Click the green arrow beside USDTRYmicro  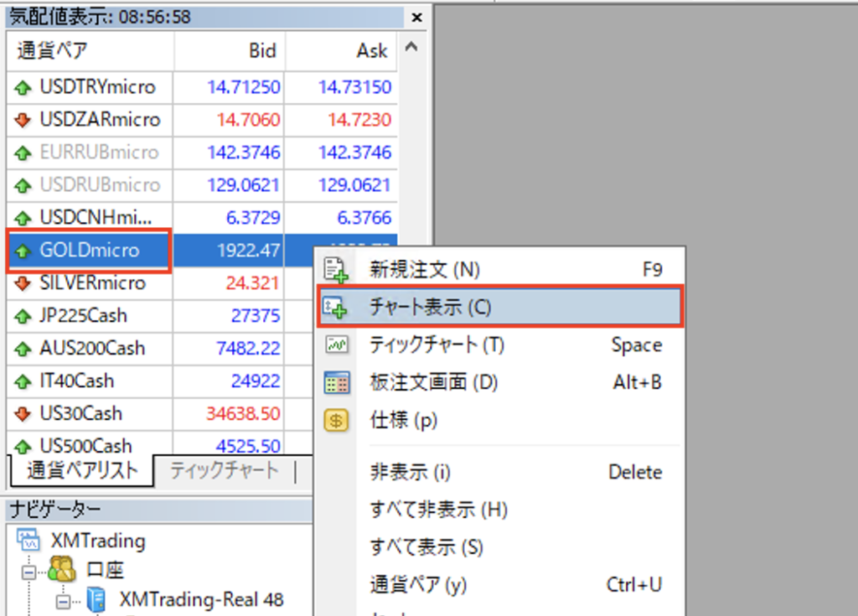click(23, 87)
